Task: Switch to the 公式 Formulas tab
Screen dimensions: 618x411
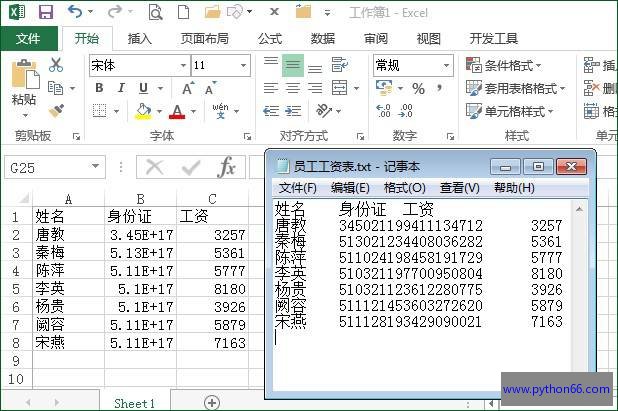Action: (270, 39)
